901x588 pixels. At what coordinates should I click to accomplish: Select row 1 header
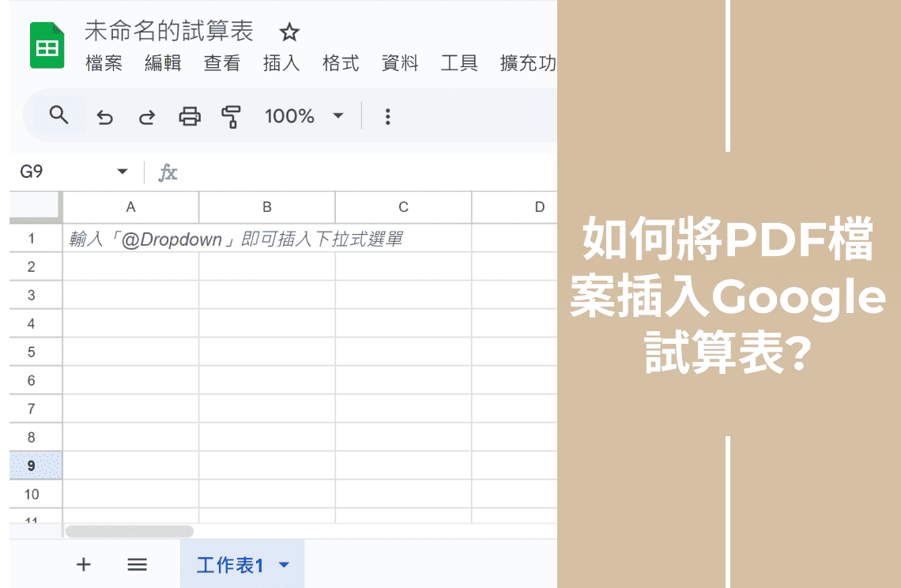tap(36, 238)
